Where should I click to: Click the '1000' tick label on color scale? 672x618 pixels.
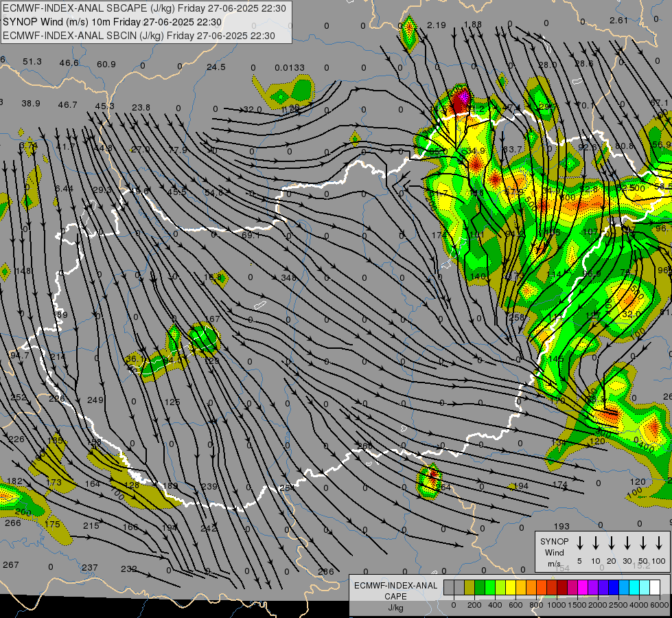coord(557,605)
